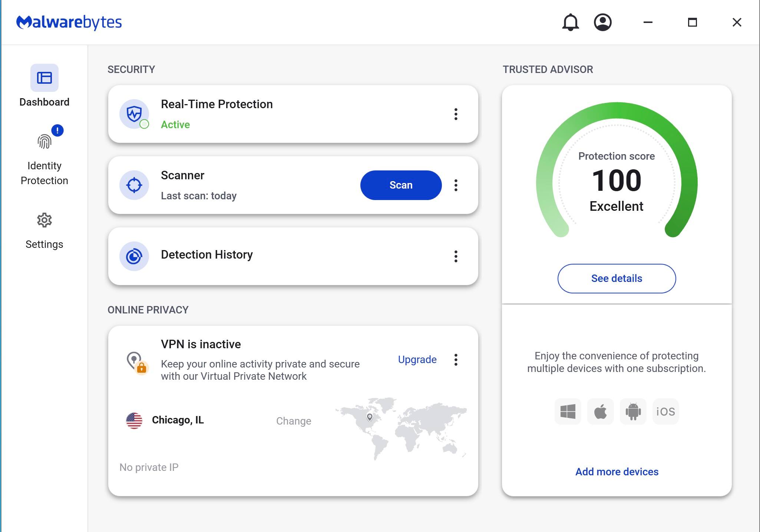Click the Windows platform icon under Trusted Advisor

568,411
